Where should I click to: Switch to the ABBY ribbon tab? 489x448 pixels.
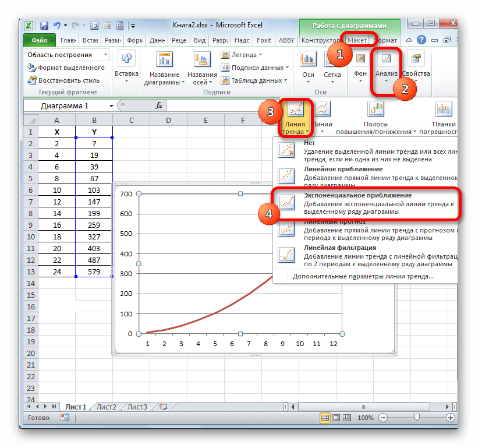pyautogui.click(x=286, y=40)
